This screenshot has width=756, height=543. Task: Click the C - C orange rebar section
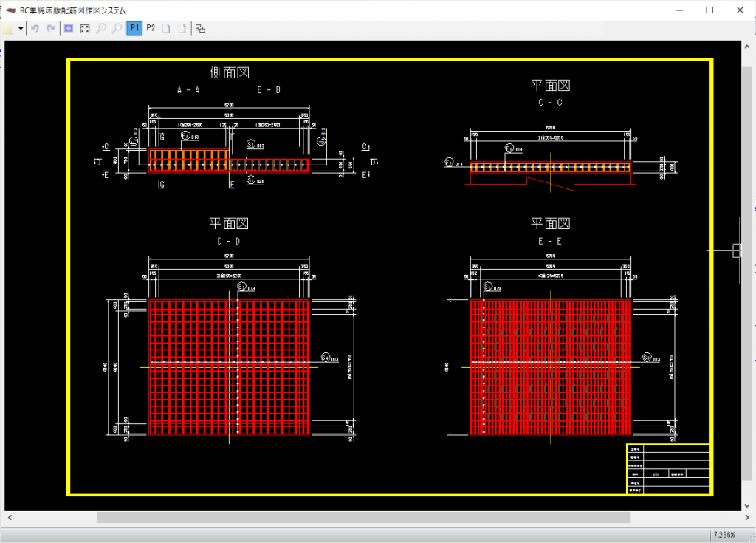click(551, 167)
